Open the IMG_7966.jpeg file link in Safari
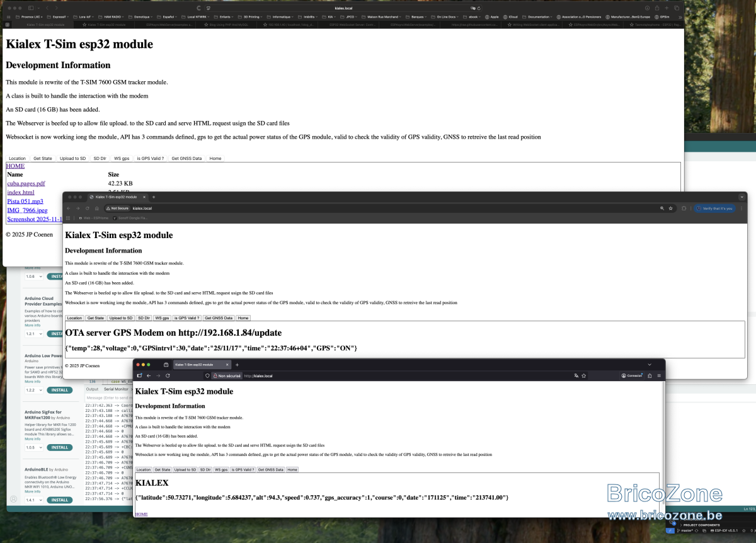Screen dimensions: 756x543 tap(27, 210)
